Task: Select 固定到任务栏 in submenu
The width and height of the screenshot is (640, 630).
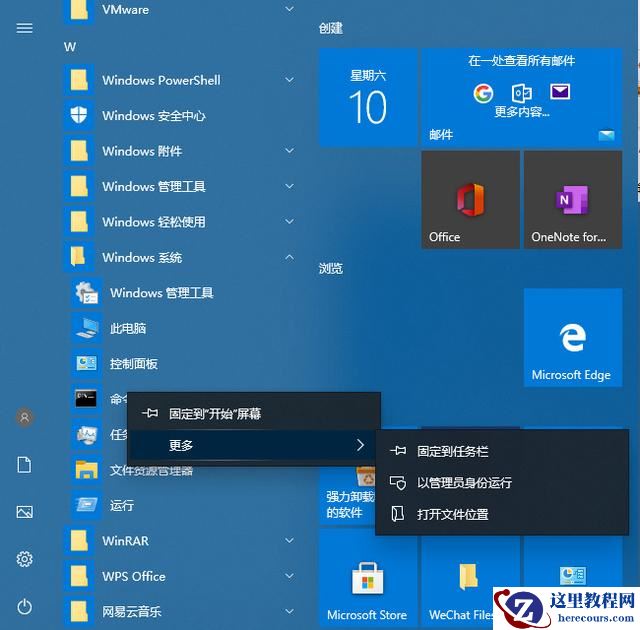Action: [x=502, y=451]
